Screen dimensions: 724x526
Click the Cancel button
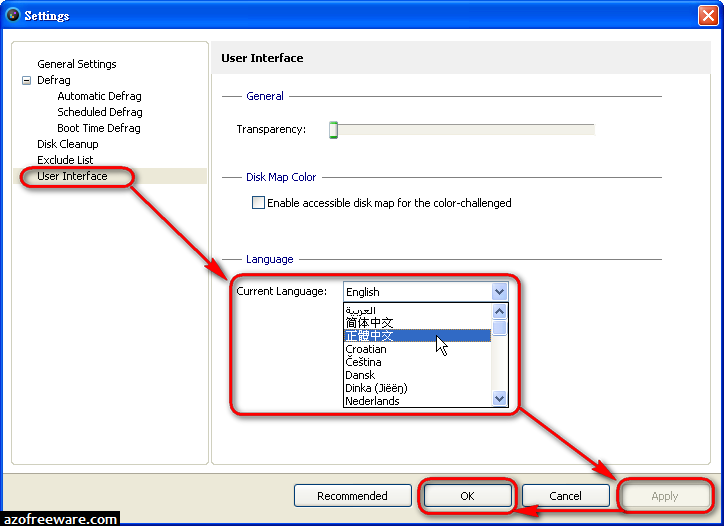565,496
